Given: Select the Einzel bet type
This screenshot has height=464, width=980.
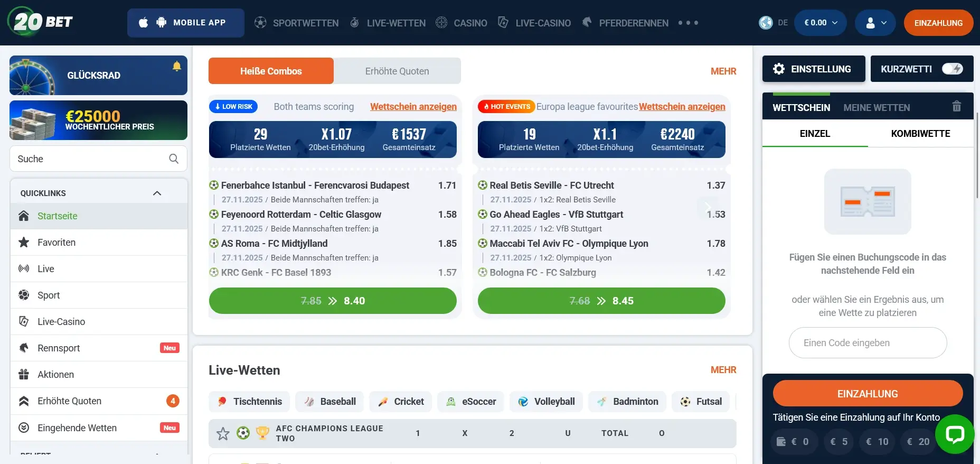Looking at the screenshot, I should (815, 134).
